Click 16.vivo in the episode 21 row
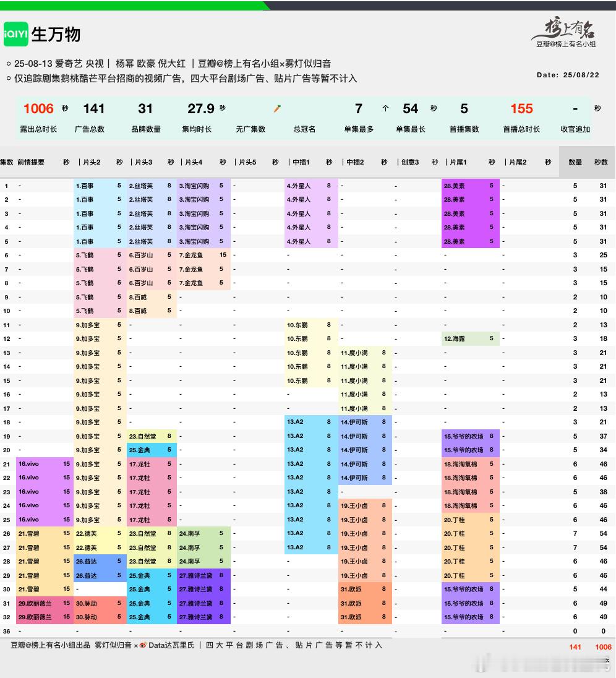Screen dimensions: 616x678 coord(28,463)
